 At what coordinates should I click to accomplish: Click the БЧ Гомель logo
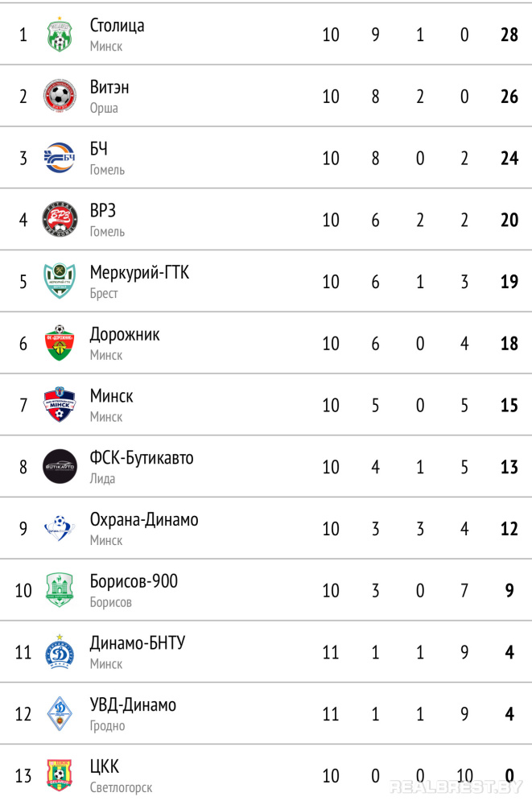point(60,158)
